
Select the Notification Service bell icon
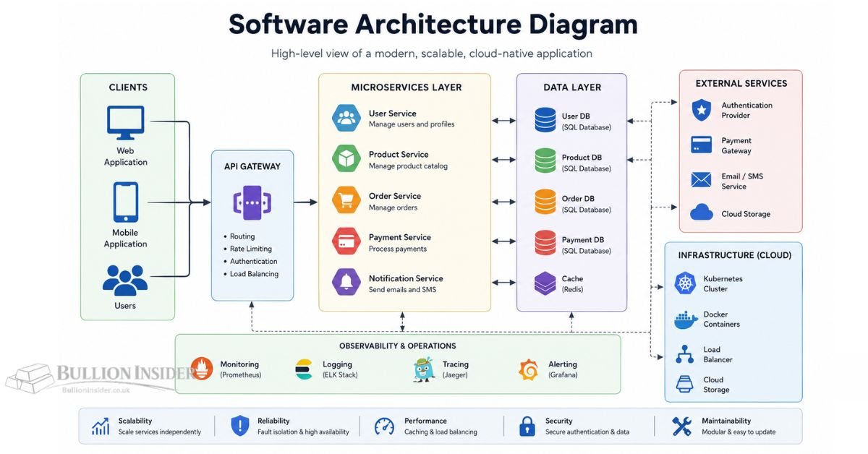click(x=346, y=283)
